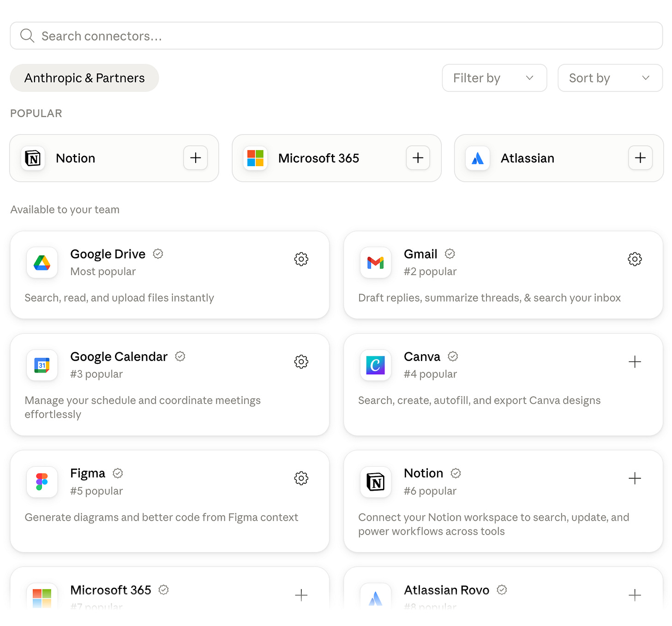The width and height of the screenshot is (672, 626).
Task: Click the Google Drive logo icon
Action: [42, 263]
